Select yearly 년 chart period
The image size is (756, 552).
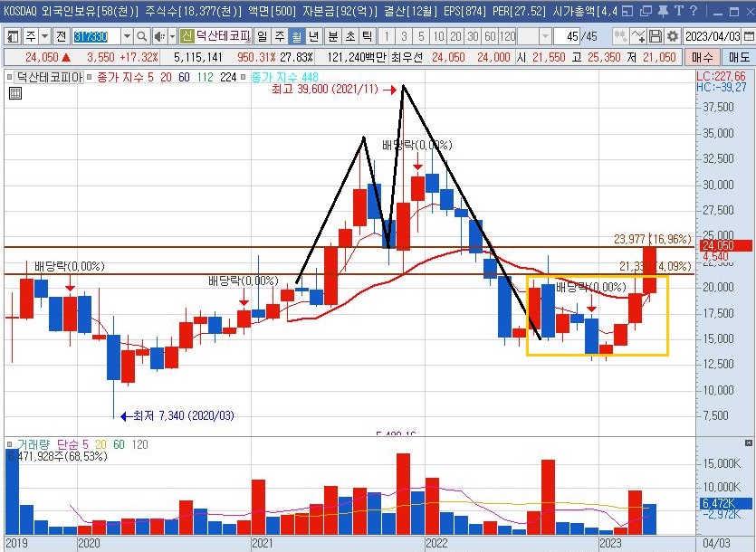314,36
